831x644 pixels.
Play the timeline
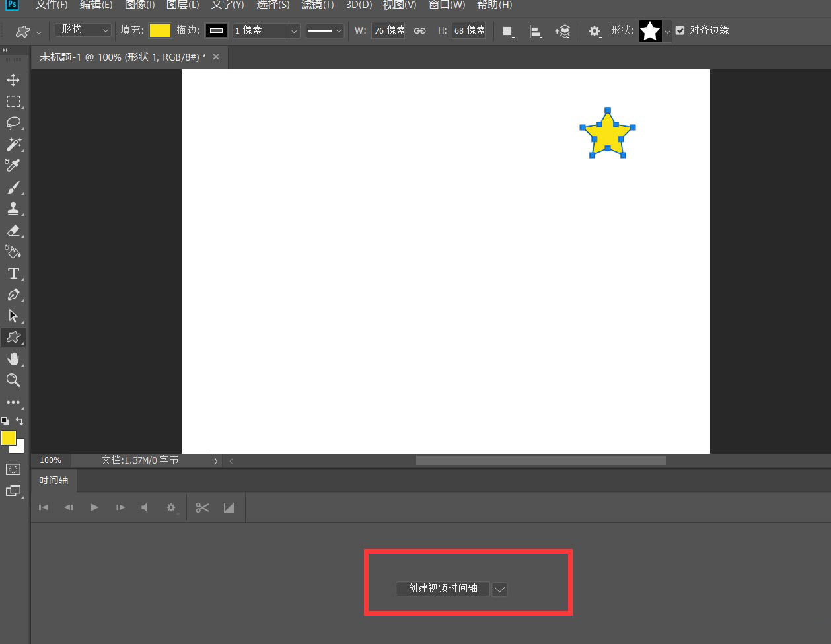94,507
